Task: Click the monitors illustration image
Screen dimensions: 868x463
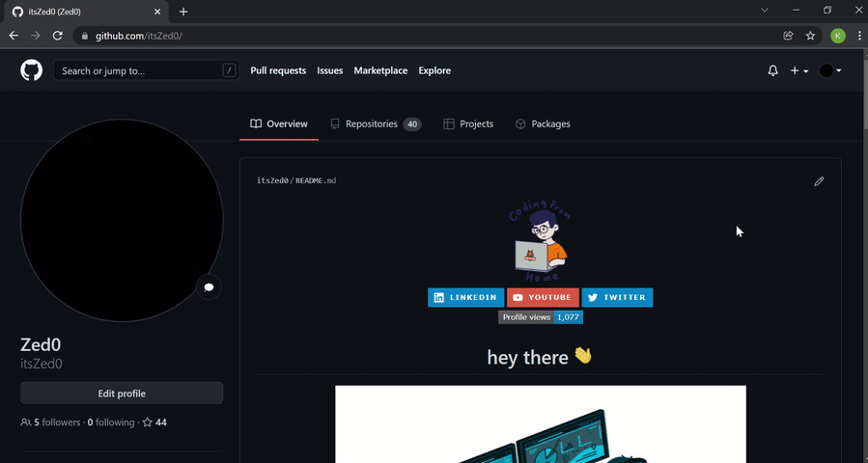Action: point(541,424)
